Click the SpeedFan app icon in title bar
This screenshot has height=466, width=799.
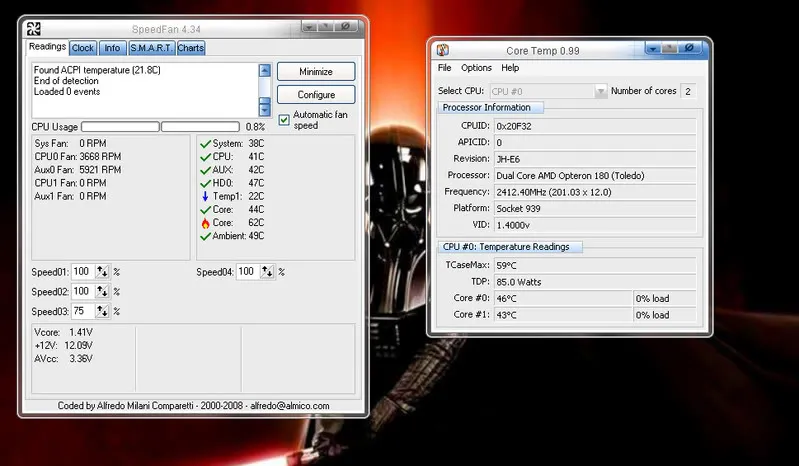[x=34, y=29]
